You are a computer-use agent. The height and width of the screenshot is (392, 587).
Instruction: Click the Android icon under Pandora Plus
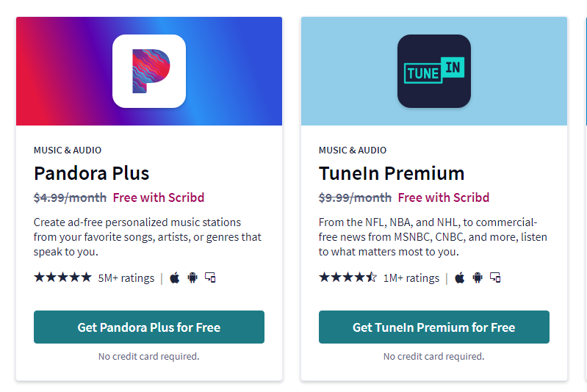click(x=192, y=277)
